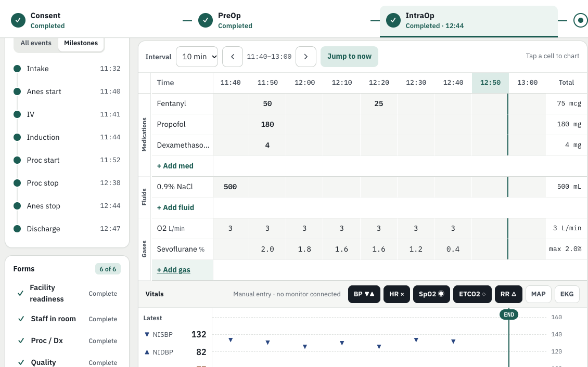This screenshot has width=588, height=367.
Task: Select the Proc stop milestone
Action: (x=67, y=183)
